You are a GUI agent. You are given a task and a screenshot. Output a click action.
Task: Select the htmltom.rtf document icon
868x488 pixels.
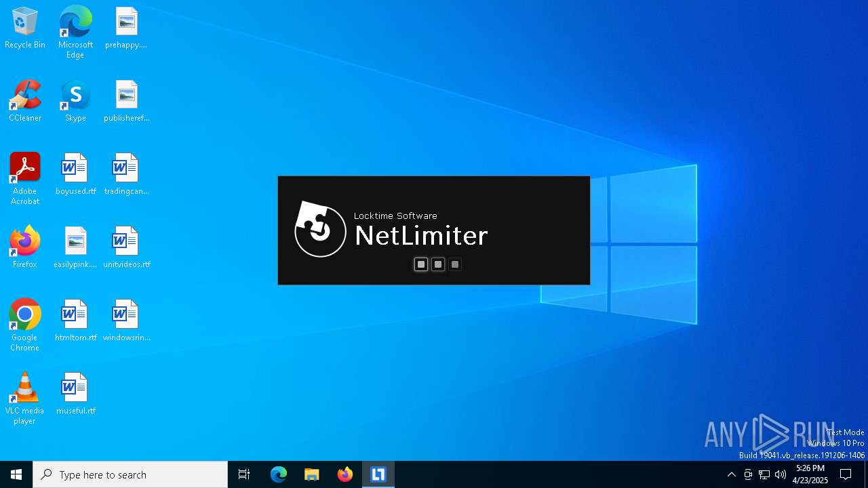coord(75,321)
